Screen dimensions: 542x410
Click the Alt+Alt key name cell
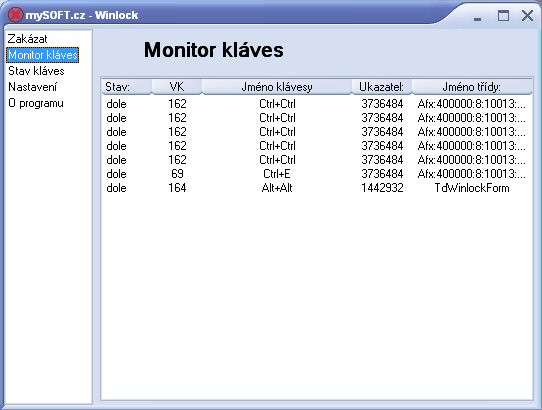click(x=277, y=188)
